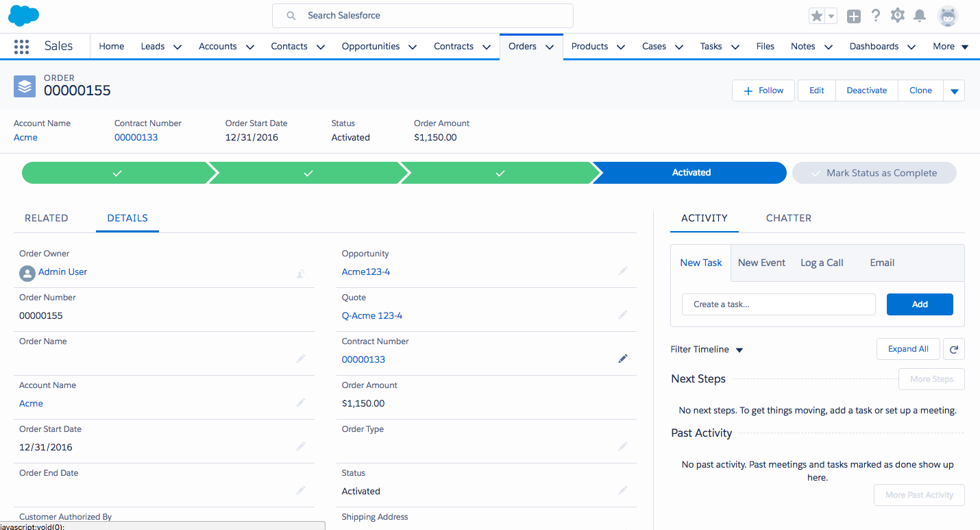This screenshot has height=530, width=980.
Task: Select the Activated stage in path
Action: click(690, 173)
